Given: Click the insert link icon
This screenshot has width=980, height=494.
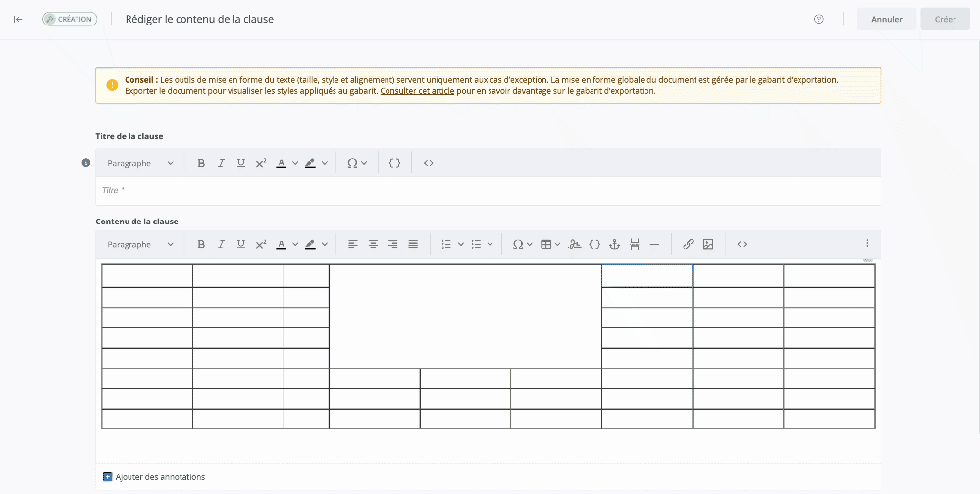Looking at the screenshot, I should (688, 244).
